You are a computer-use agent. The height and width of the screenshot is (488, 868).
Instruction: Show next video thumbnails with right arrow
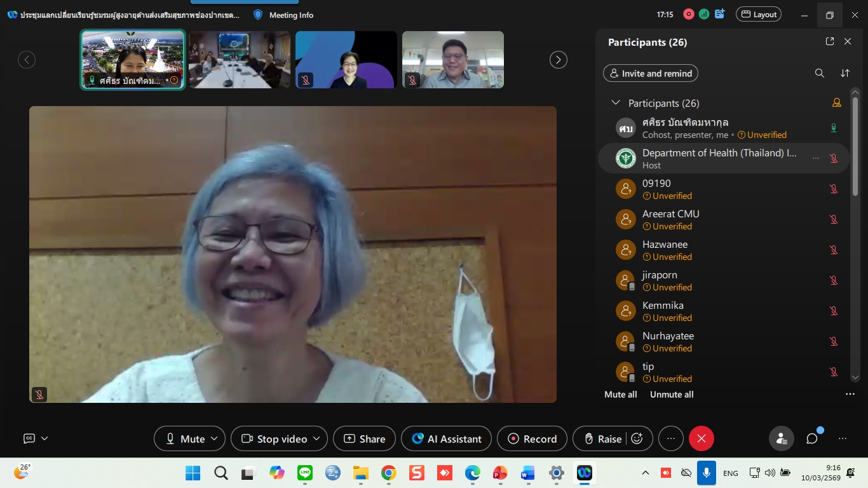click(x=558, y=60)
